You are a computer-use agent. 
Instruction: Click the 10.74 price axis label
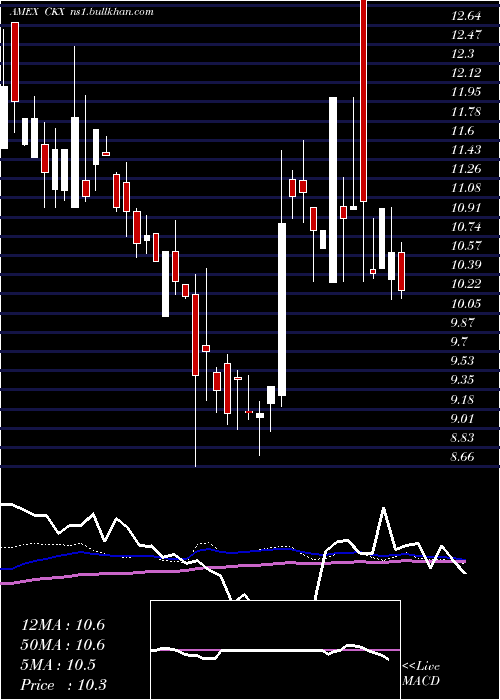click(x=466, y=227)
